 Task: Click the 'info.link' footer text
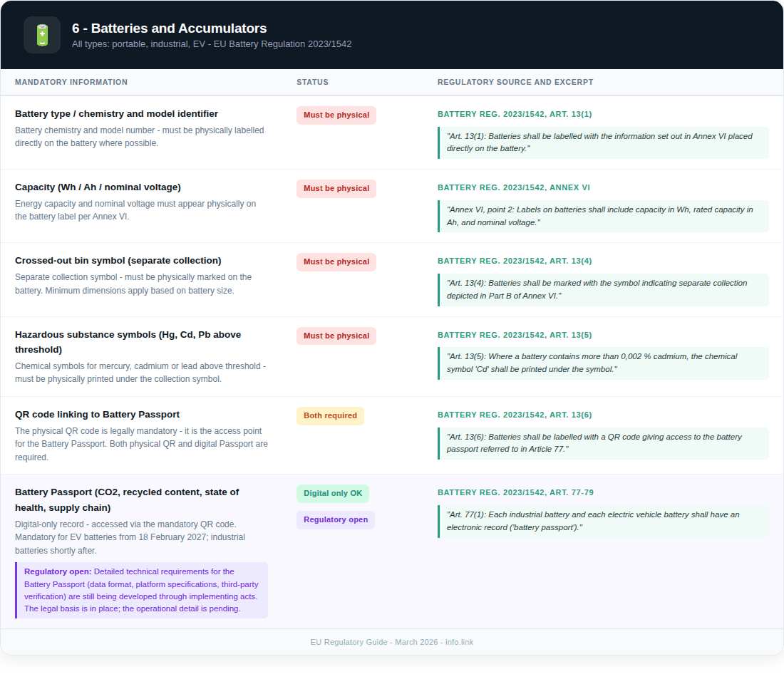(459, 642)
